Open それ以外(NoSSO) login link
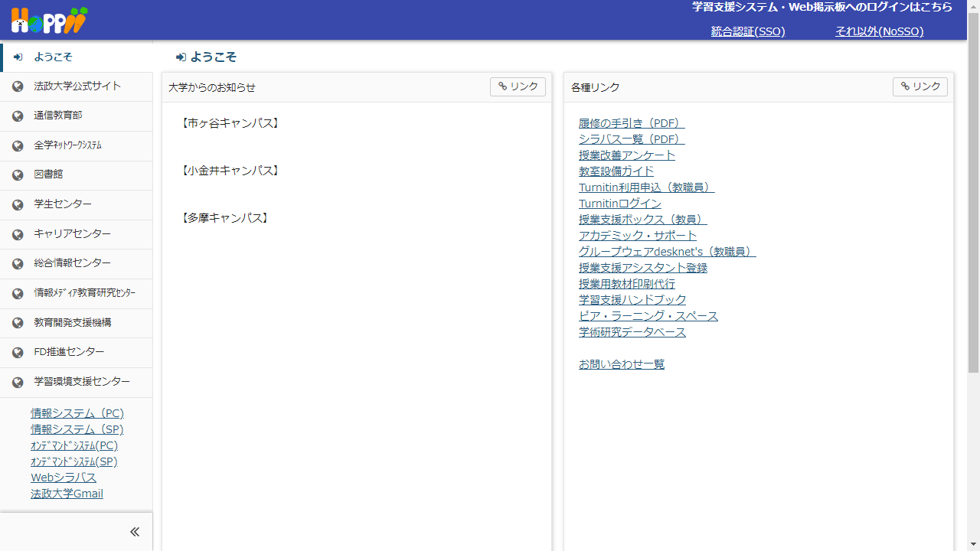 (879, 31)
